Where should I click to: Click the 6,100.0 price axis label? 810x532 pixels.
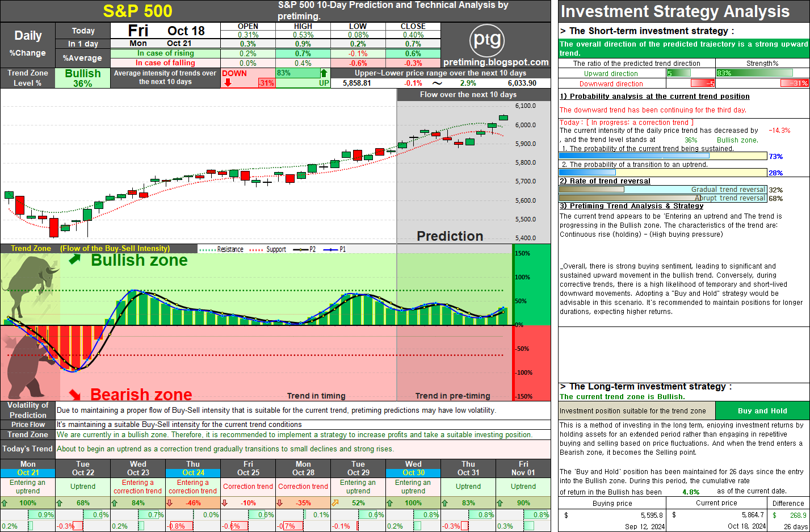[x=525, y=106]
